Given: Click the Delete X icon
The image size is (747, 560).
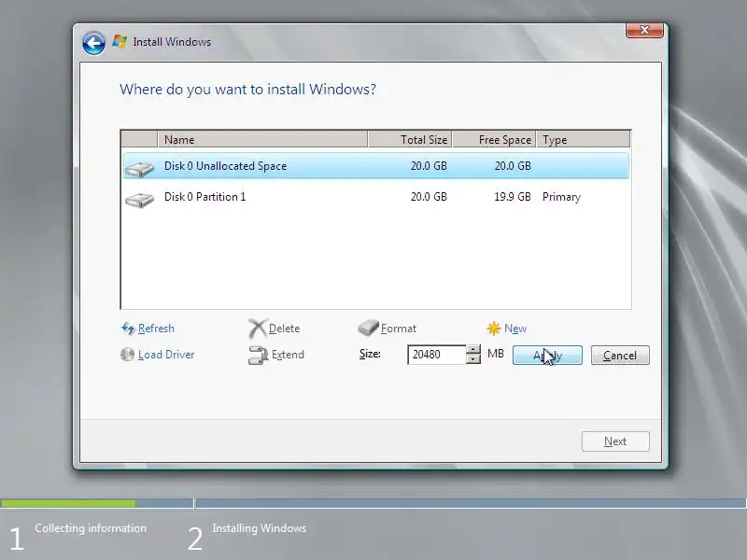Looking at the screenshot, I should pos(258,329).
